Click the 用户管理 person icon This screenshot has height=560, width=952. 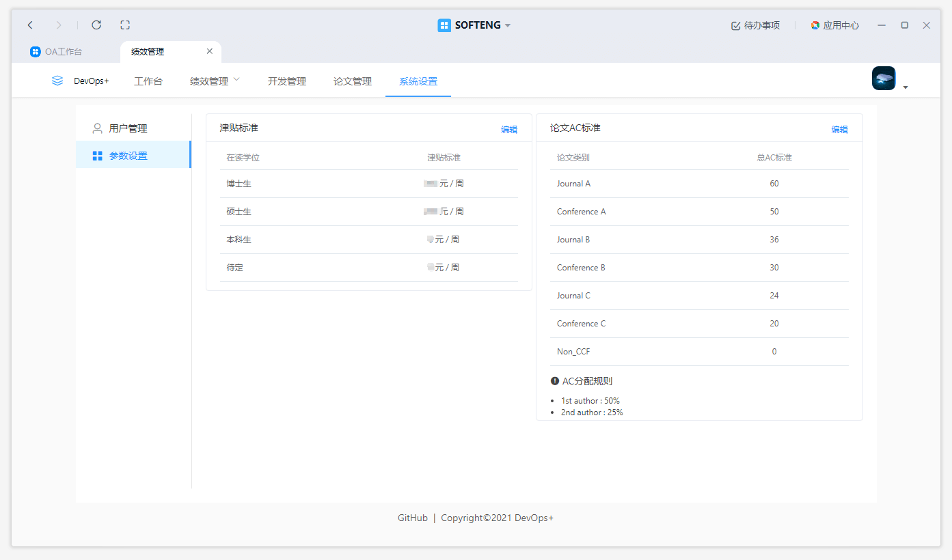(98, 128)
